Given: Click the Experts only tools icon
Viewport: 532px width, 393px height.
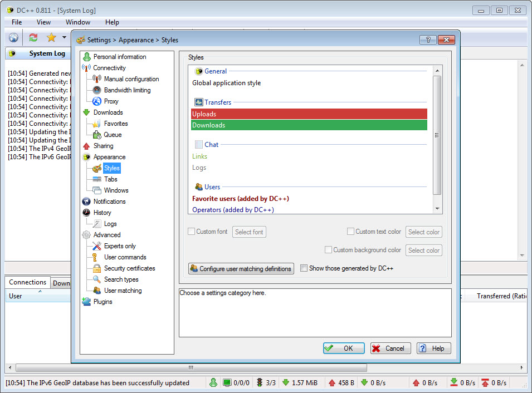Looking at the screenshot, I should 97,246.
